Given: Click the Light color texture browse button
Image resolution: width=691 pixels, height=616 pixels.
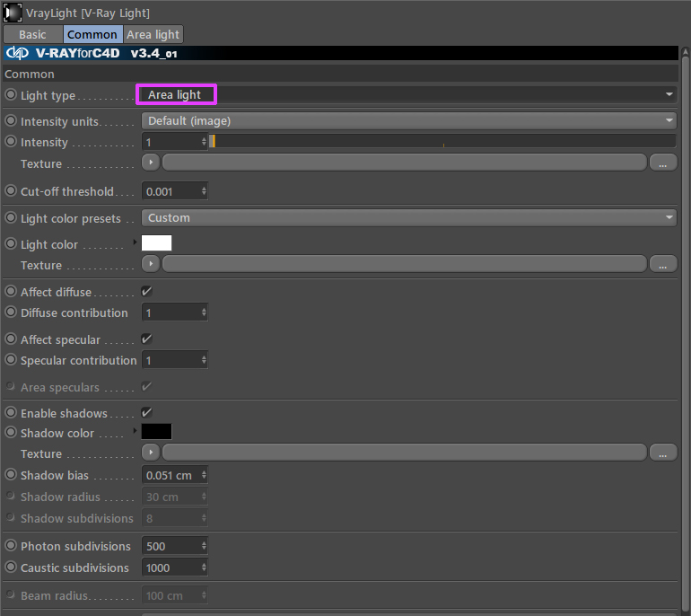Looking at the screenshot, I should (663, 264).
